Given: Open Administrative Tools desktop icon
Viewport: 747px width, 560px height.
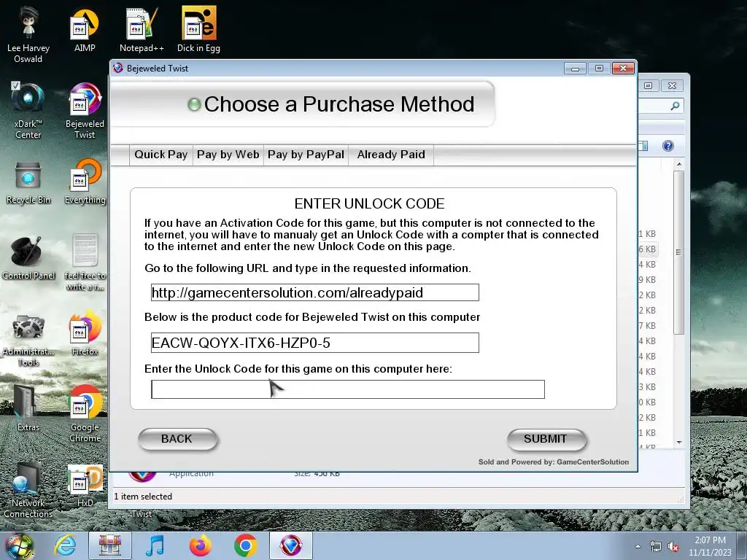Looking at the screenshot, I should tap(28, 340).
